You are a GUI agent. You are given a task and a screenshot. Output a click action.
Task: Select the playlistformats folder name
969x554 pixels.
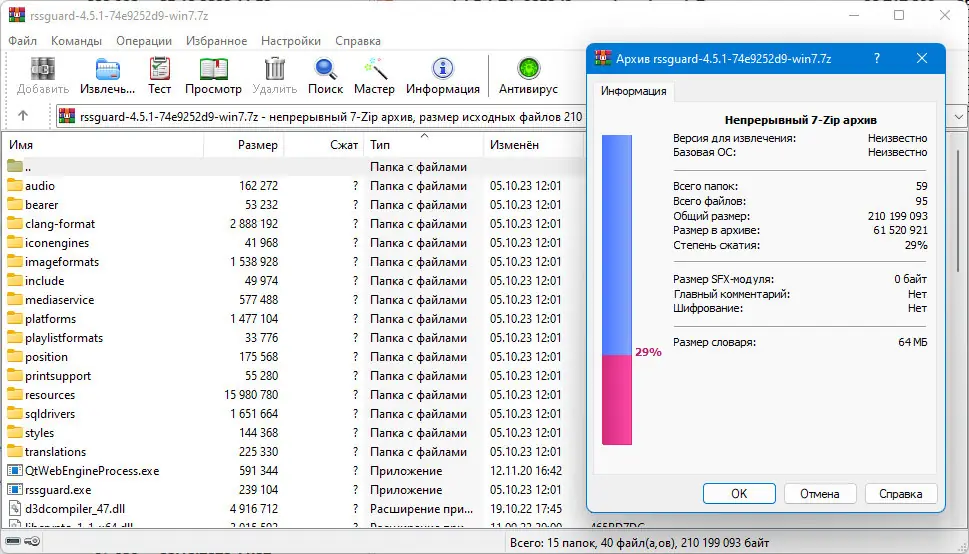click(x=64, y=338)
